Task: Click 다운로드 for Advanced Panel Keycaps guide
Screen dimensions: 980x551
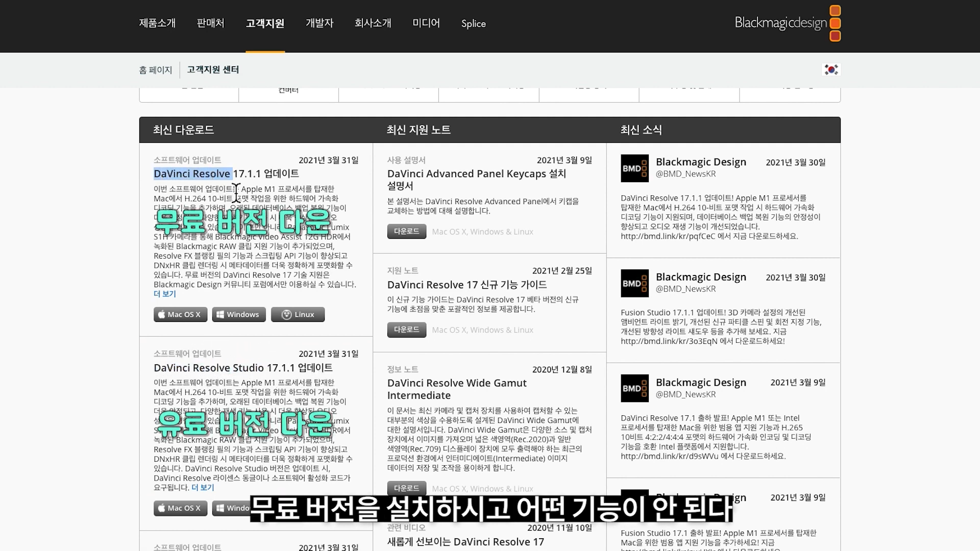Action: pyautogui.click(x=406, y=231)
